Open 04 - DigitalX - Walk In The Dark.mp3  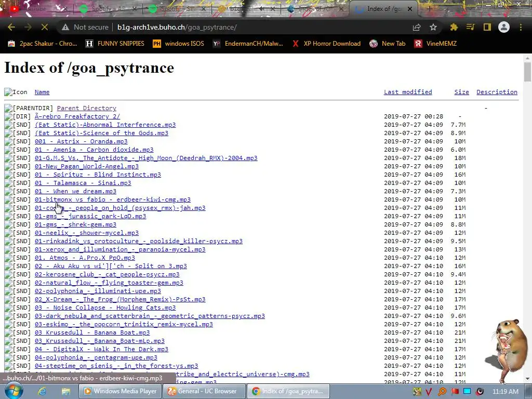click(x=101, y=349)
